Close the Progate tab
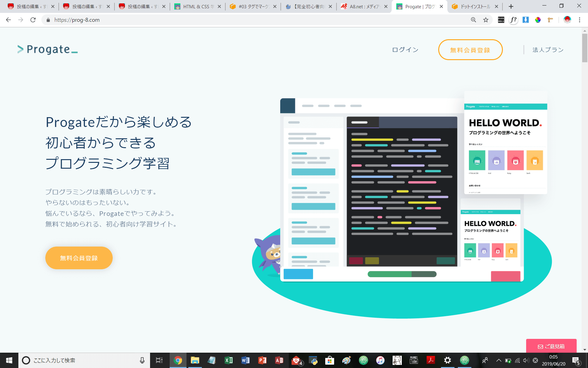The width and height of the screenshot is (588, 368). [441, 6]
